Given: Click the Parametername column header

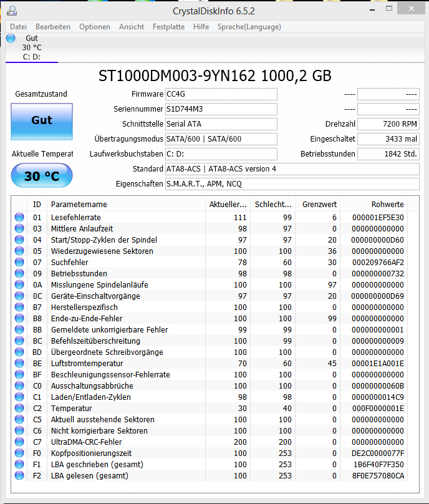Looking at the screenshot, I should click(x=126, y=205).
